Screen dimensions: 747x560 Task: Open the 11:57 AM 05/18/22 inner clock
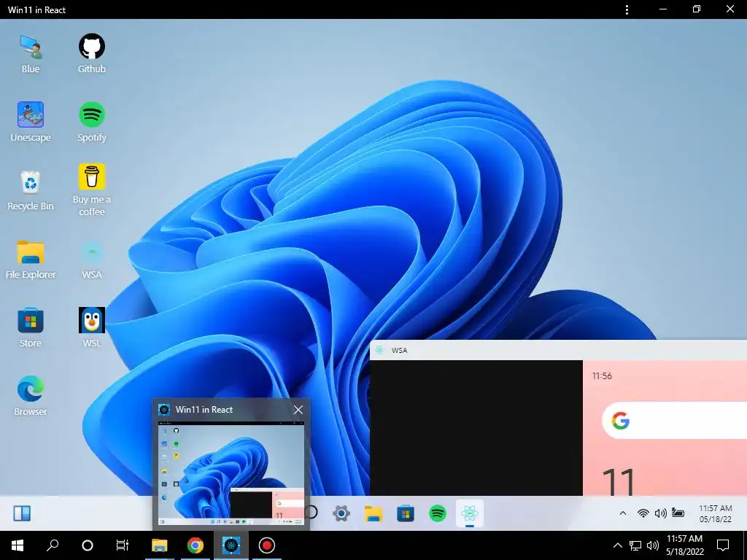tap(715, 513)
